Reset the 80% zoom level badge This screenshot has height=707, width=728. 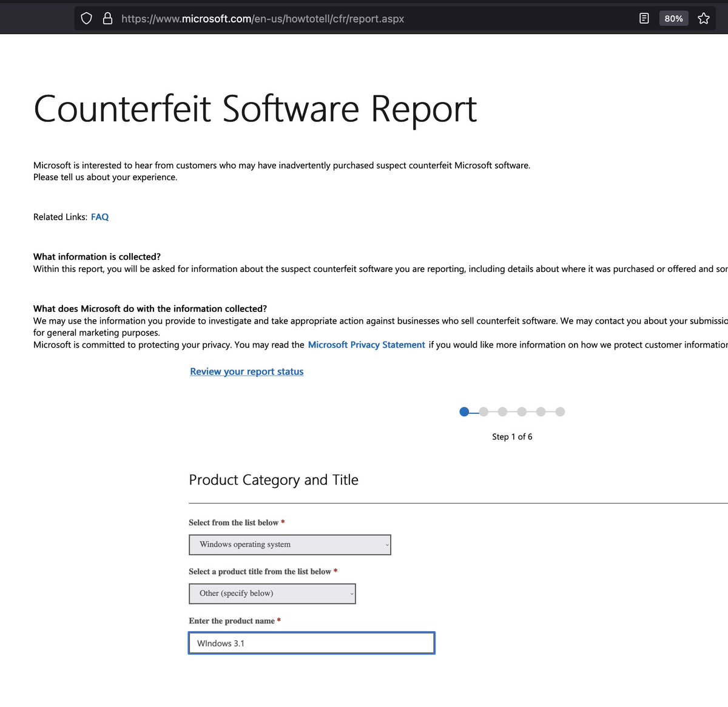(x=673, y=18)
